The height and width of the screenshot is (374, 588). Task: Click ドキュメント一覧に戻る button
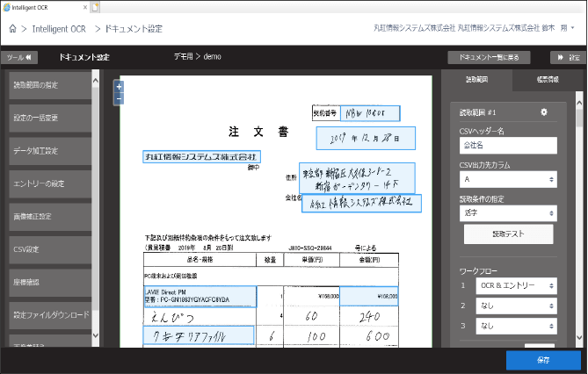coord(494,58)
